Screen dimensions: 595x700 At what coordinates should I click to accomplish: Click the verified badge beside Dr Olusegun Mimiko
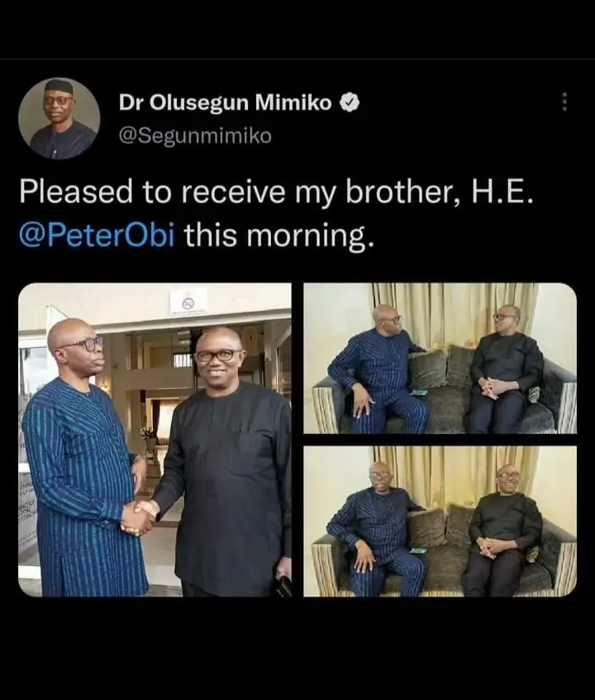point(350,102)
